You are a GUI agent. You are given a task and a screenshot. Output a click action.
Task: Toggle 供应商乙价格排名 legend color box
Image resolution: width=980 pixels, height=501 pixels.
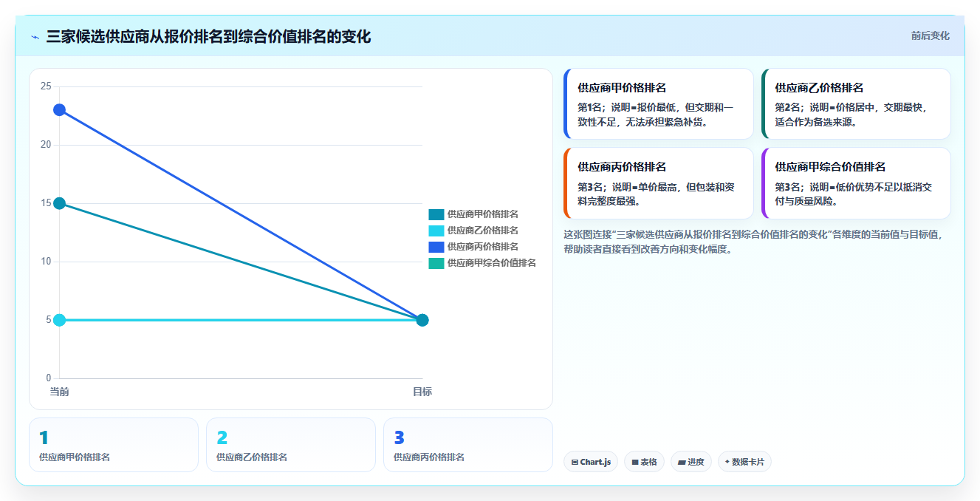(436, 231)
